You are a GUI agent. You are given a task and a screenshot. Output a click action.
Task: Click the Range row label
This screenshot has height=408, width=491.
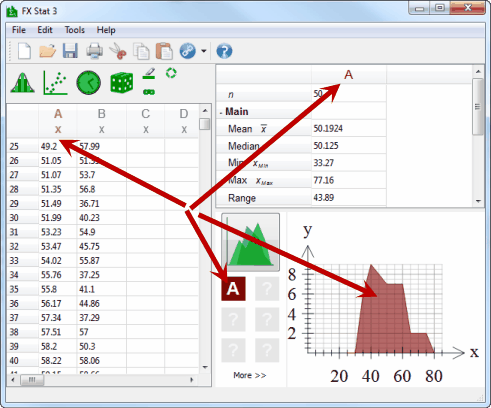point(242,198)
